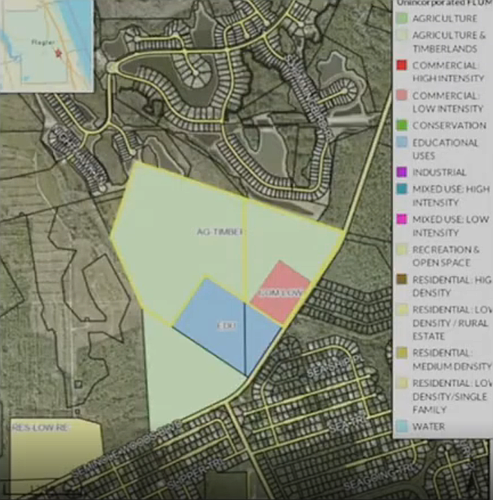Image resolution: width=493 pixels, height=500 pixels.
Task: Click the red star on the inset map
Action: (59, 53)
